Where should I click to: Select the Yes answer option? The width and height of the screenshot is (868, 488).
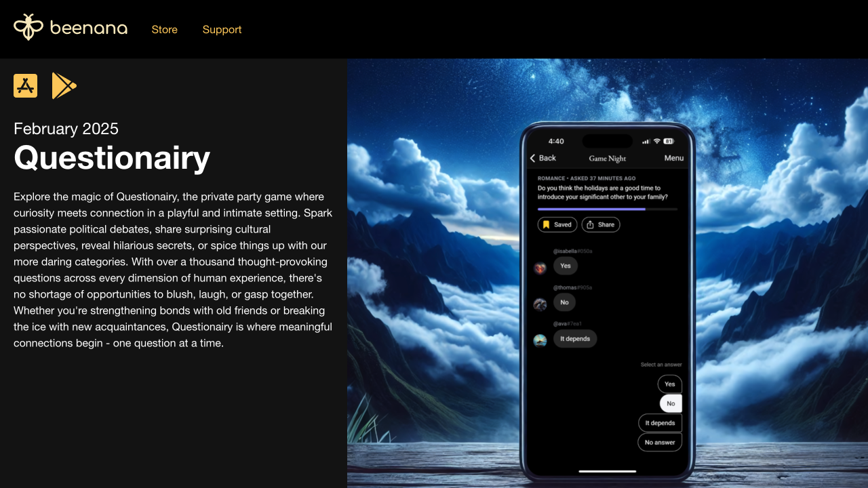point(669,384)
